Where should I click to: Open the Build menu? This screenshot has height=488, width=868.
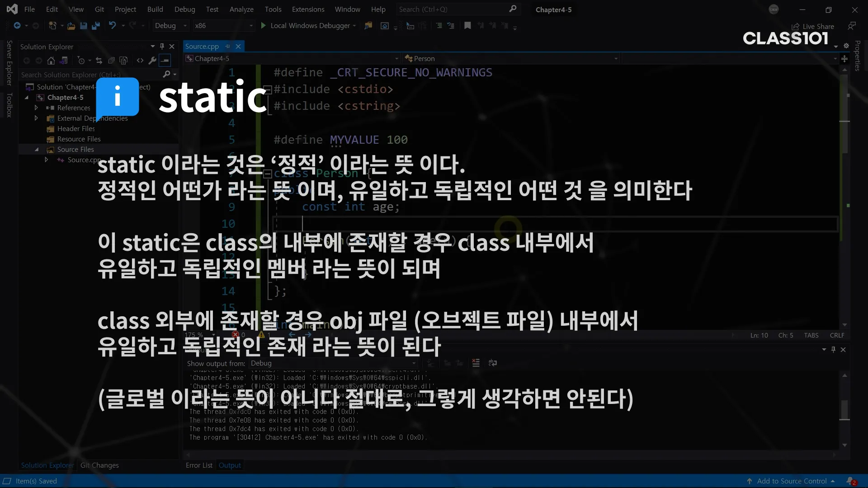click(x=155, y=9)
